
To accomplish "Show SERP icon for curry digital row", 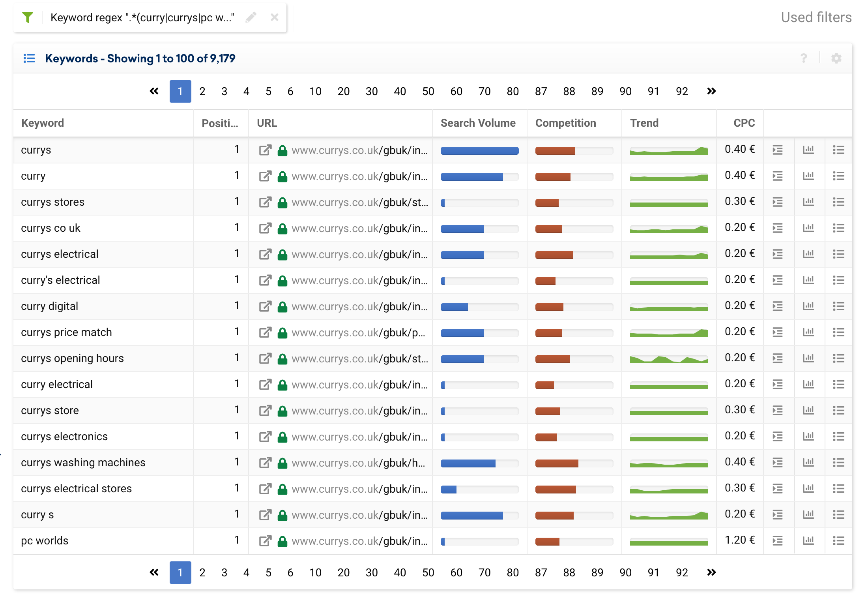I will [x=778, y=306].
